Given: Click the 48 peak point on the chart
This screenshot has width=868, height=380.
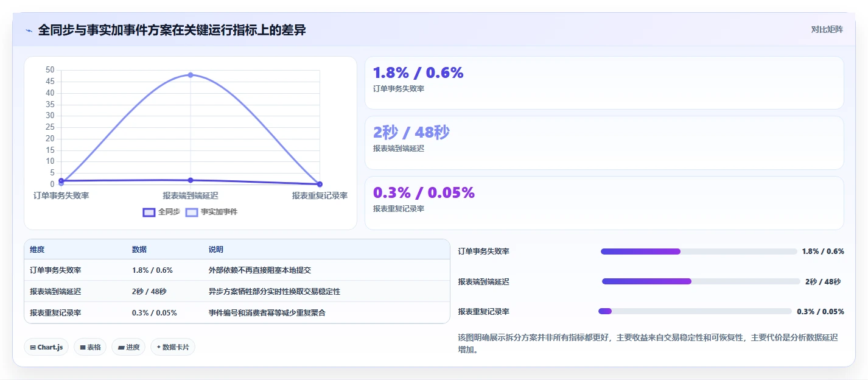Looking at the screenshot, I should click(191, 75).
